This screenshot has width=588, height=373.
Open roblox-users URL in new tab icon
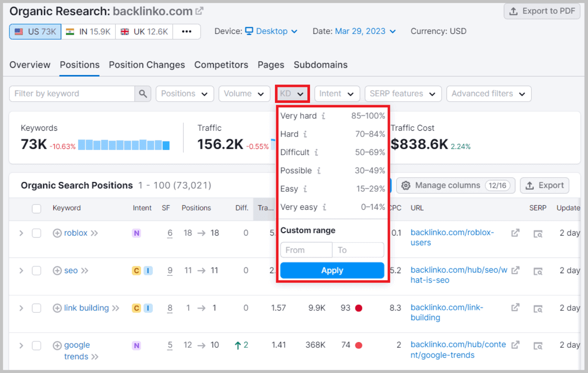coord(515,233)
